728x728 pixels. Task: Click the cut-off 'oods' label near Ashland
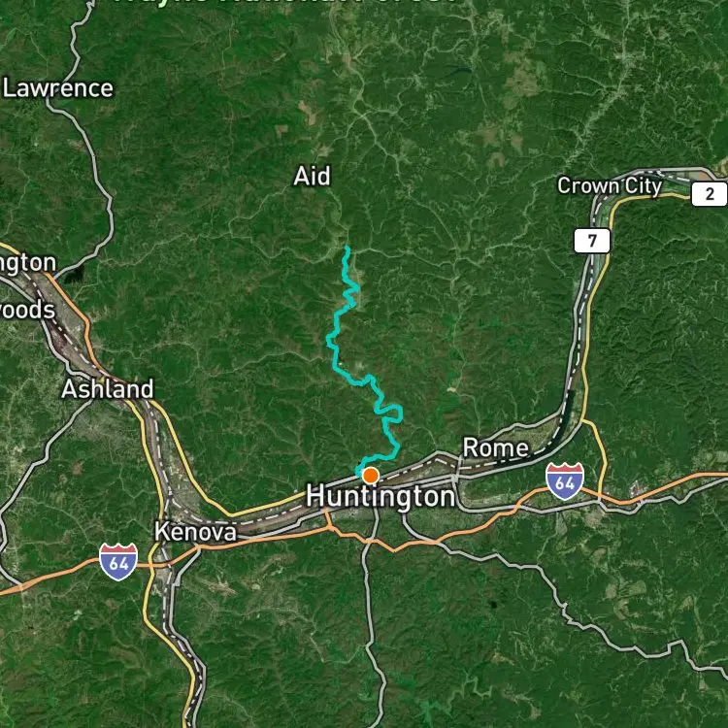pos(27,311)
